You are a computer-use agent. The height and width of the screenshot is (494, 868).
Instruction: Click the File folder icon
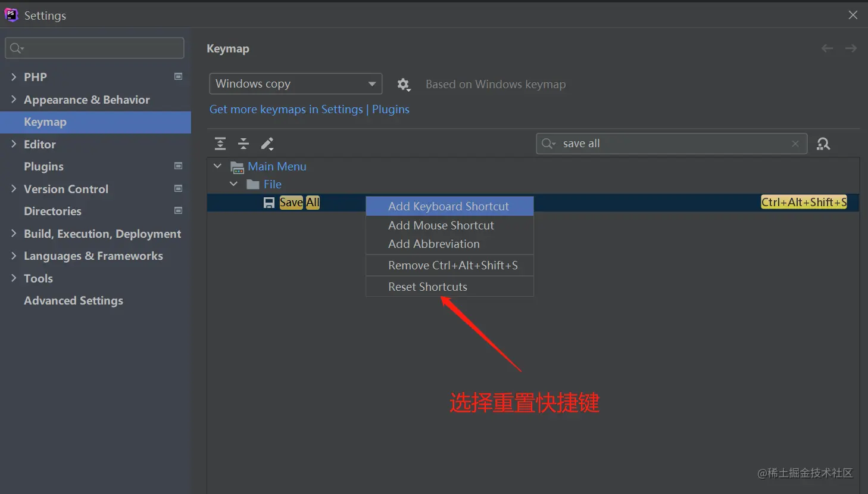[x=253, y=184]
